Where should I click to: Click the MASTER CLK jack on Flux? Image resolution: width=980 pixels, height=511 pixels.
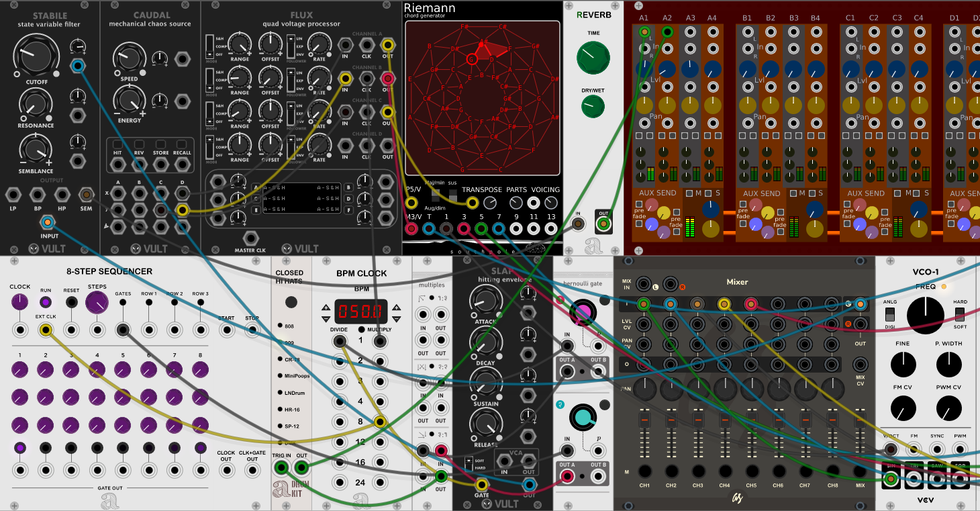[x=252, y=237]
